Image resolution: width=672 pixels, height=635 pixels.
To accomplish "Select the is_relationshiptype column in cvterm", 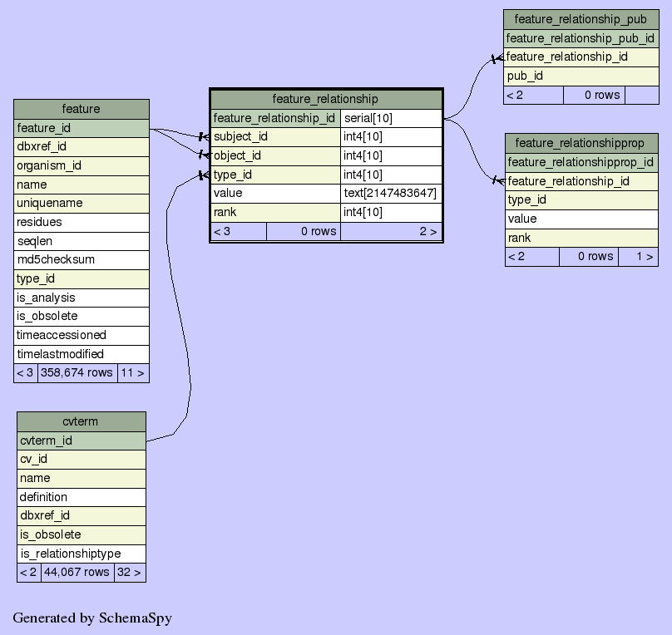I will pyautogui.click(x=81, y=554).
